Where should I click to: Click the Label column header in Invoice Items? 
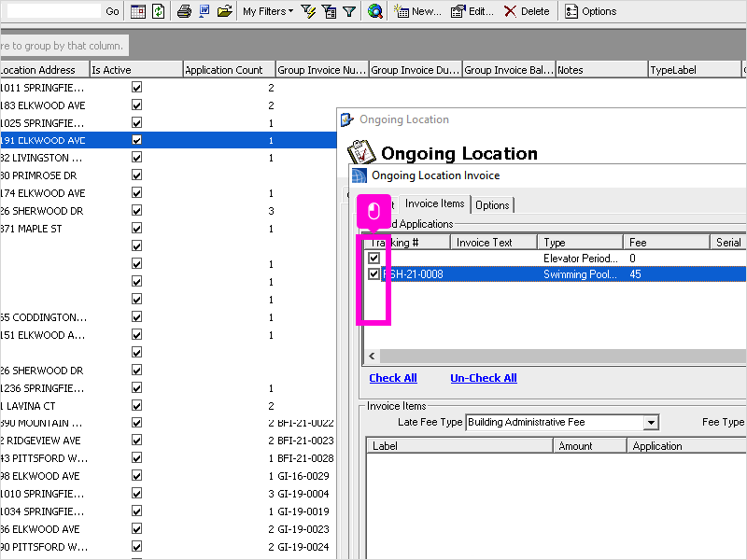click(459, 446)
